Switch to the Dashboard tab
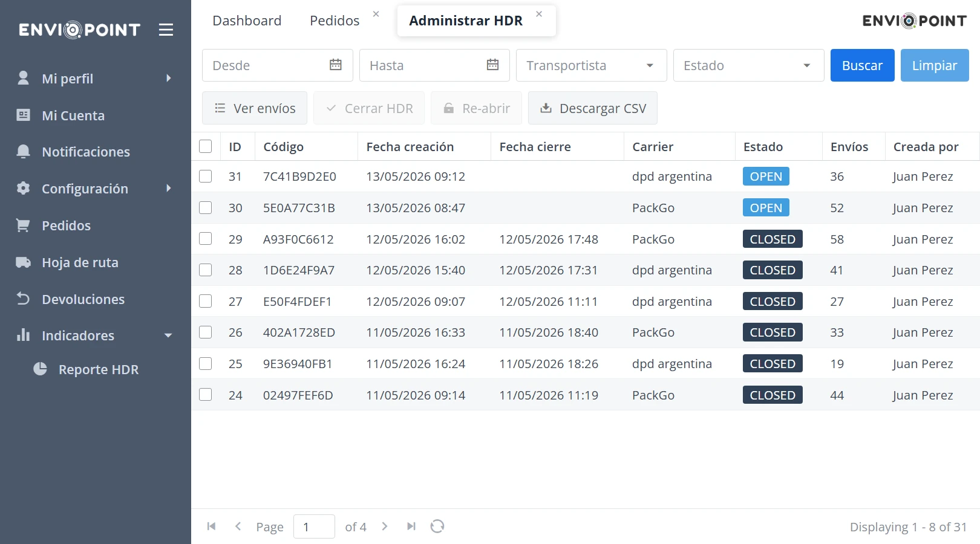Image resolution: width=980 pixels, height=544 pixels. pyautogui.click(x=247, y=21)
